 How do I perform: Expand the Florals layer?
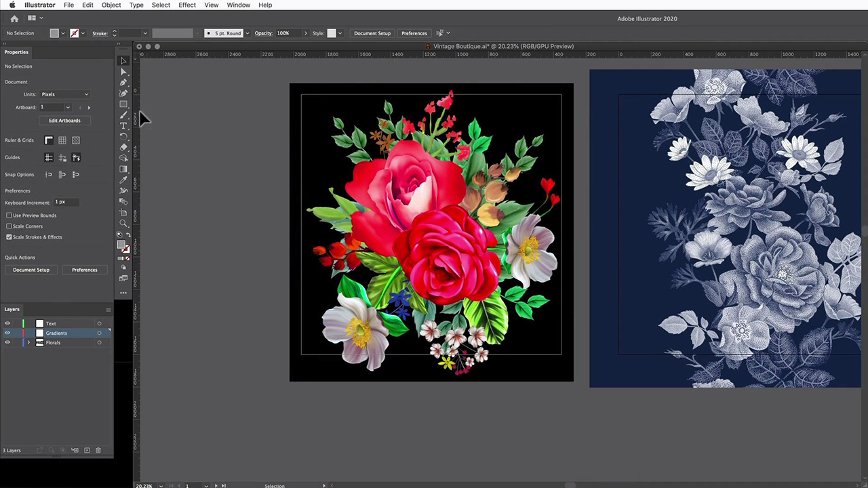coord(28,343)
